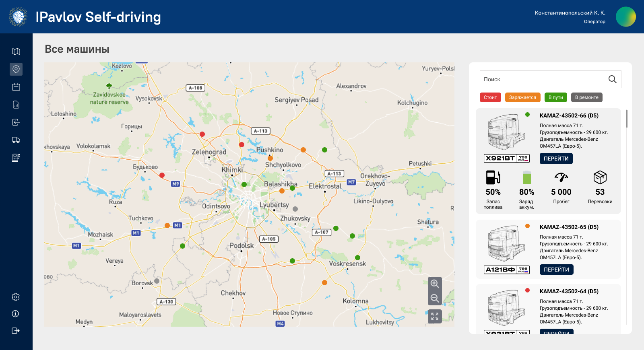
Task: Click the vehicle list scrollbar
Action: [627, 119]
